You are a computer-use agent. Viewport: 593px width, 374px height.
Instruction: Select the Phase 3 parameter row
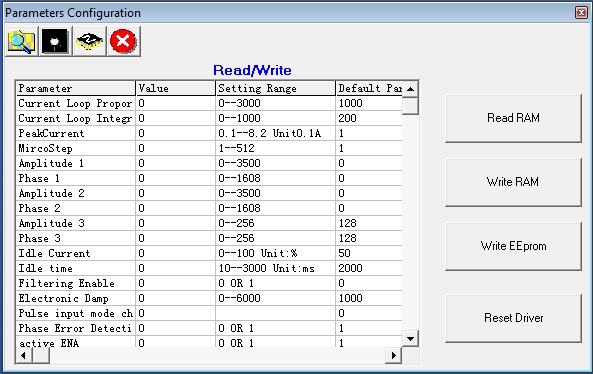click(209, 238)
